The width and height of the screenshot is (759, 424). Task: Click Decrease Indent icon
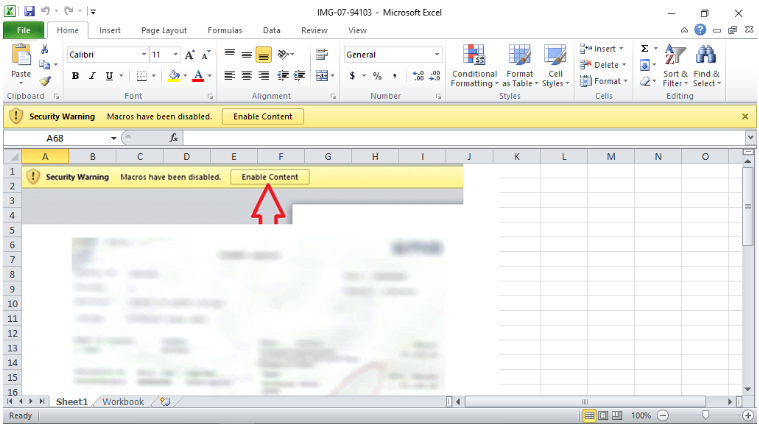[283, 76]
